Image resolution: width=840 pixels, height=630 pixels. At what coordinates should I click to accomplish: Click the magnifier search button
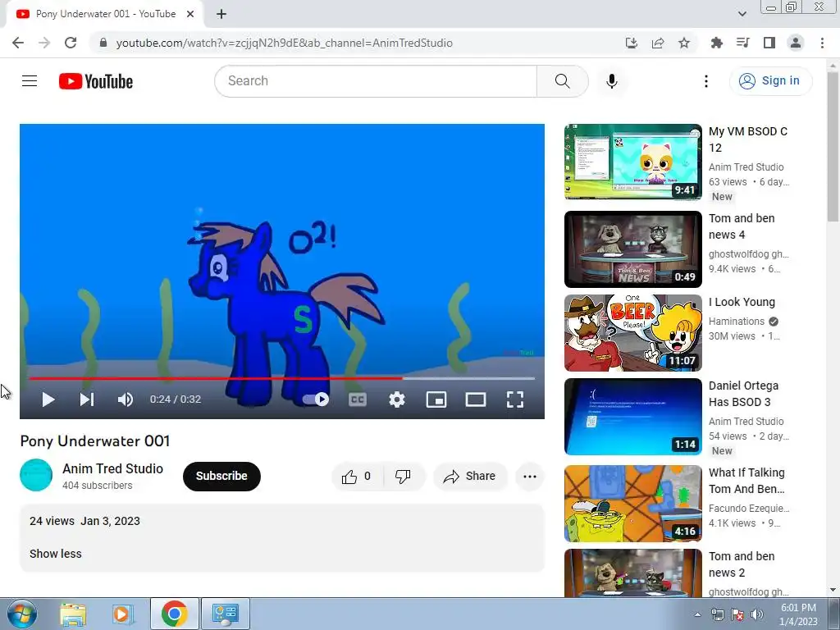click(x=563, y=81)
